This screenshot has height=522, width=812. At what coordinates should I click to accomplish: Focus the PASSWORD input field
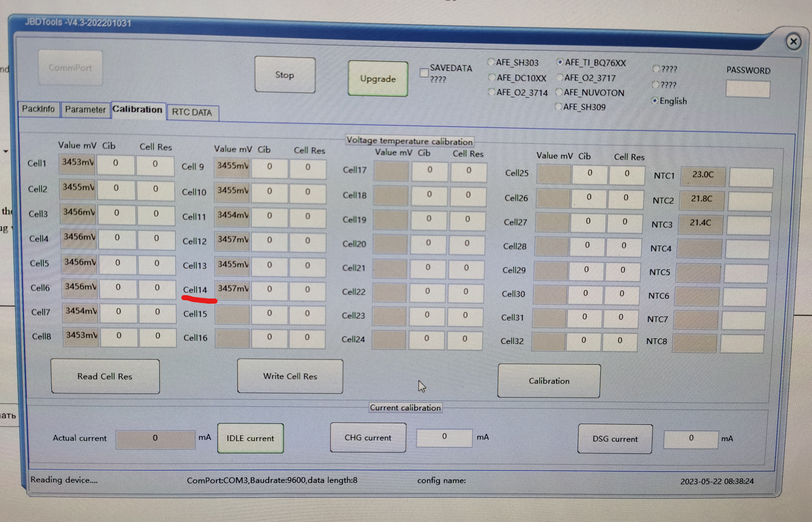[748, 89]
